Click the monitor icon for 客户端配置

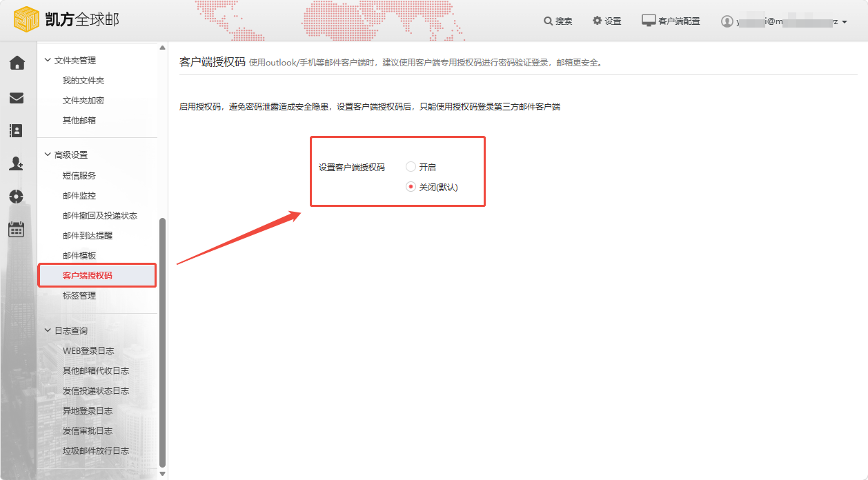click(x=649, y=21)
